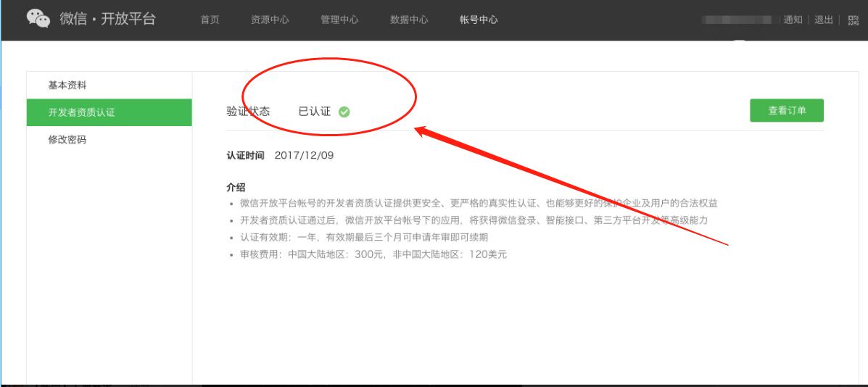The image size is (868, 387).
Task: Click the 验证状态 label
Action: (248, 112)
